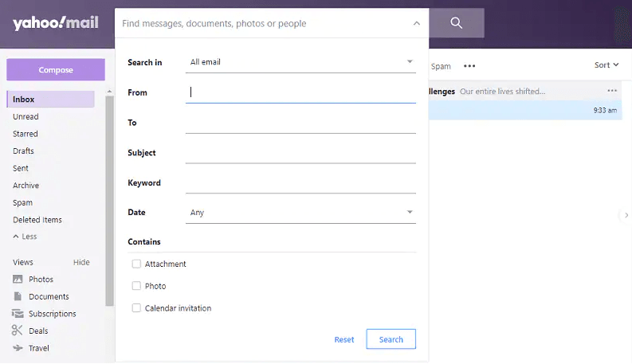
Task: Open Documents via its page icon
Action: [18, 296]
